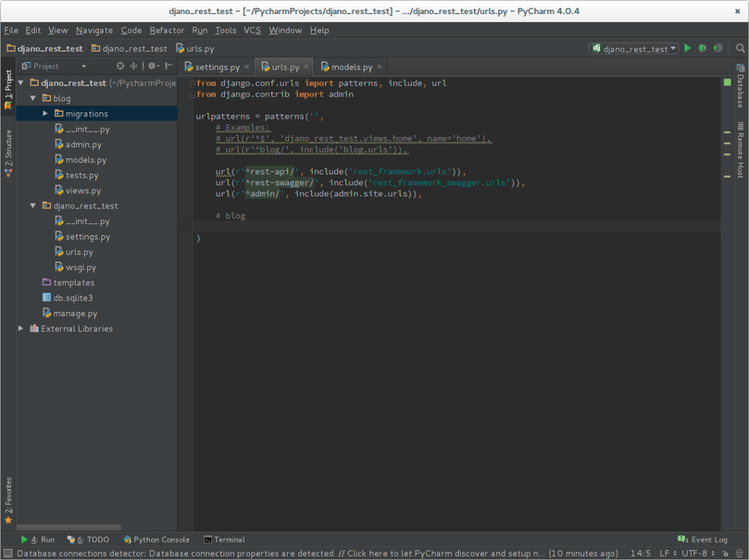749x560 pixels.
Task: Collapse the blog folder
Action: click(x=33, y=98)
